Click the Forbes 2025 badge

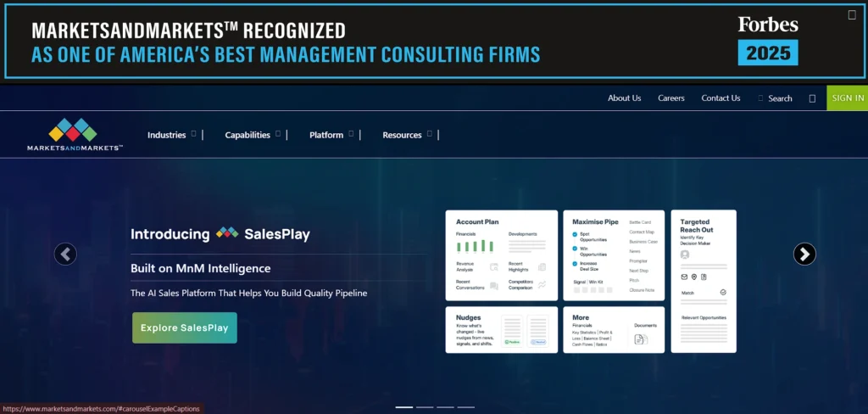click(x=768, y=40)
